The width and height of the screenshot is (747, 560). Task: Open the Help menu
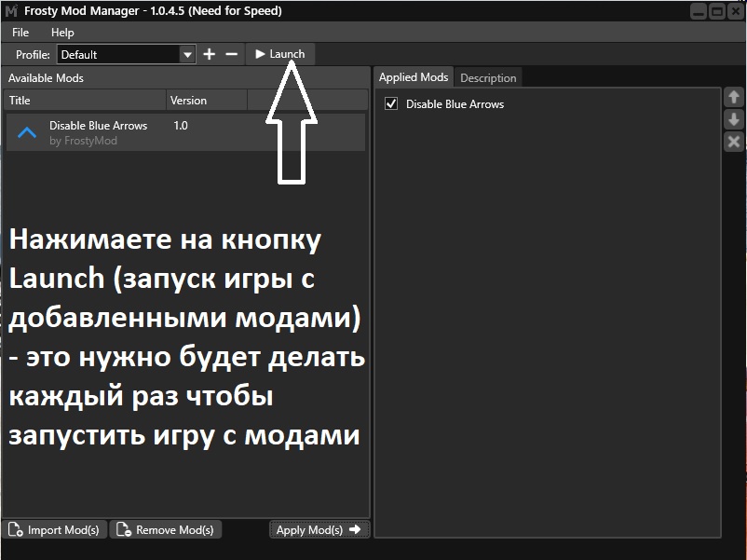pyautogui.click(x=62, y=33)
